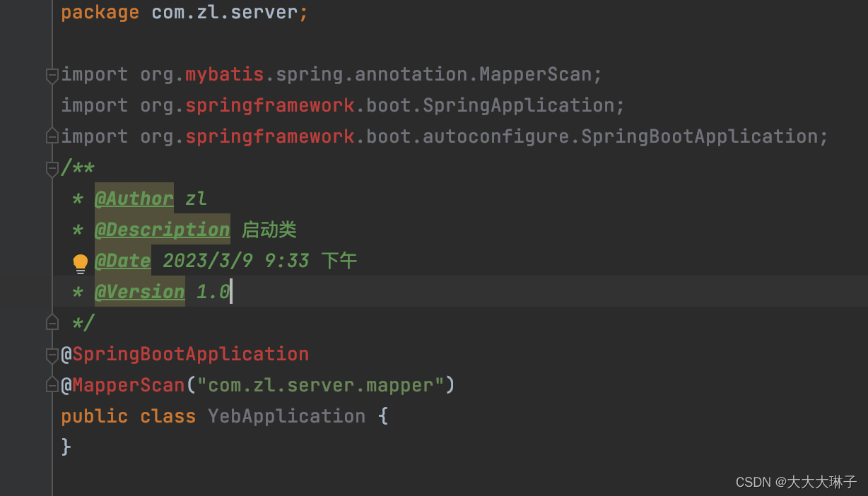This screenshot has width=868, height=496.
Task: Click the 'public' keyword
Action: tap(95, 416)
